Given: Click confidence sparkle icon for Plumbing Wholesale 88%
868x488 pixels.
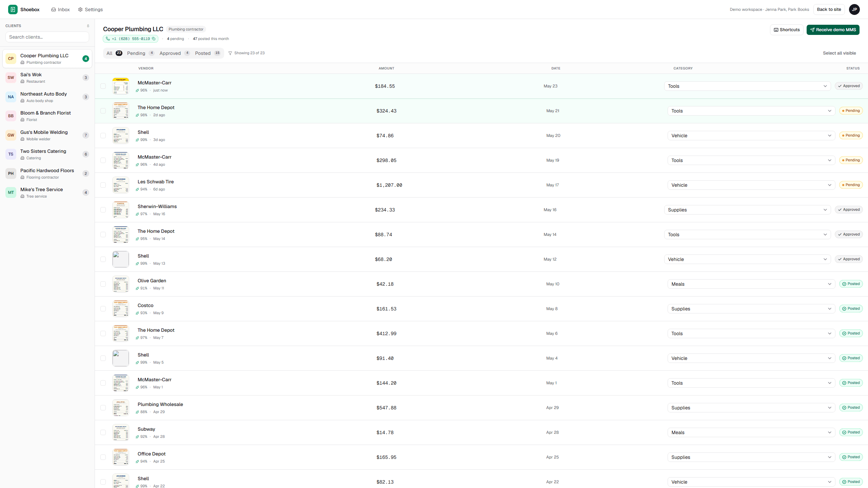Looking at the screenshot, I should coord(137,412).
